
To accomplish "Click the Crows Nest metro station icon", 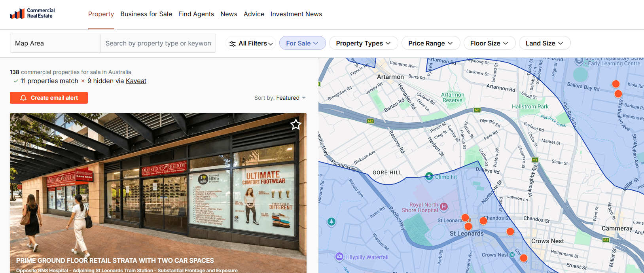I will (512, 255).
